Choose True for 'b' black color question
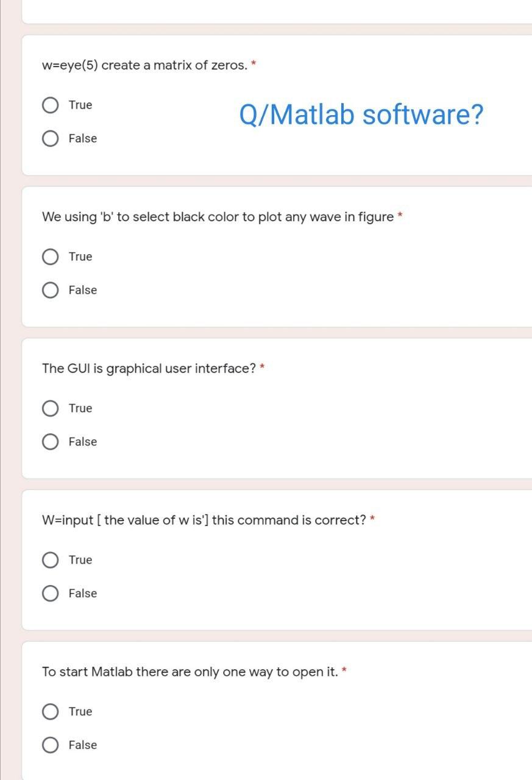 [51, 257]
